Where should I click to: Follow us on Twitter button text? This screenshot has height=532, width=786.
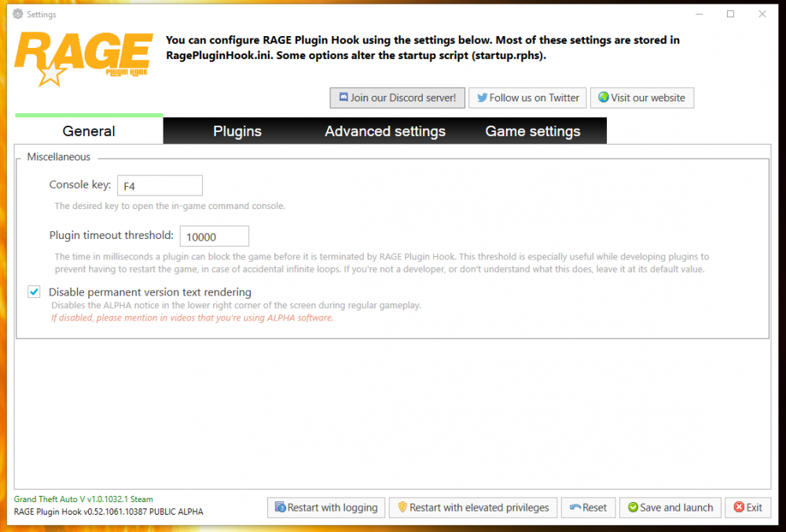(534, 97)
